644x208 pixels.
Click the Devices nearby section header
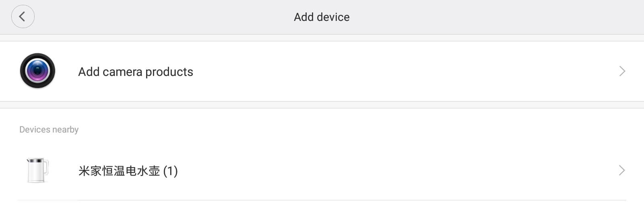pyautogui.click(x=49, y=130)
